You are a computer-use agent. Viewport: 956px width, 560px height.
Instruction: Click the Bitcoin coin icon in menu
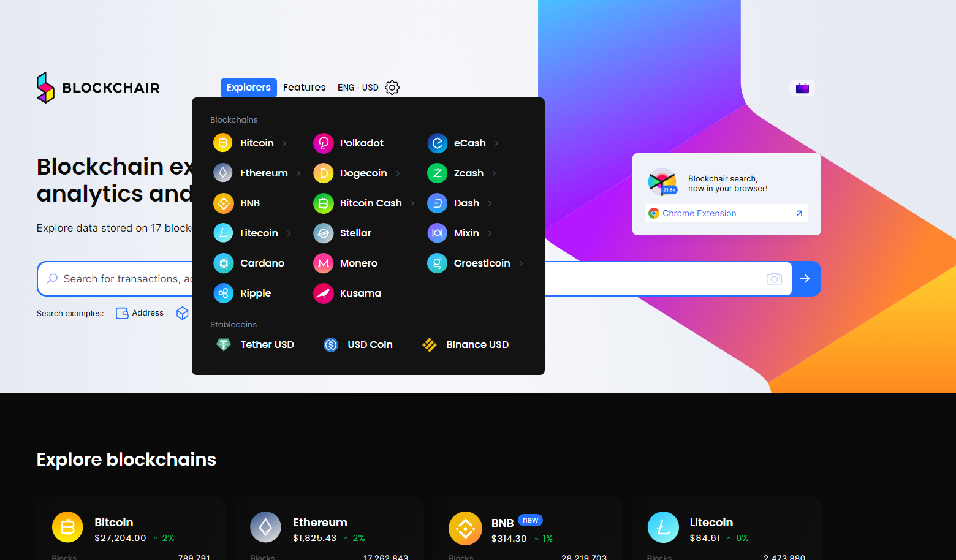click(223, 143)
